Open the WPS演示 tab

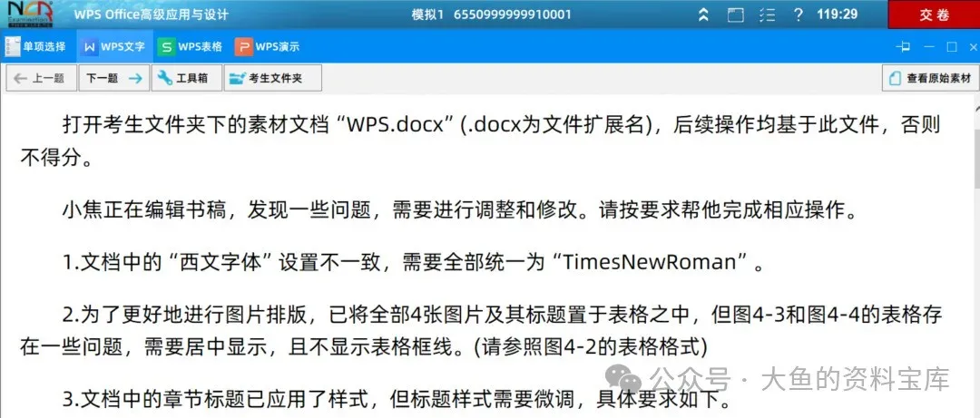pos(268,46)
